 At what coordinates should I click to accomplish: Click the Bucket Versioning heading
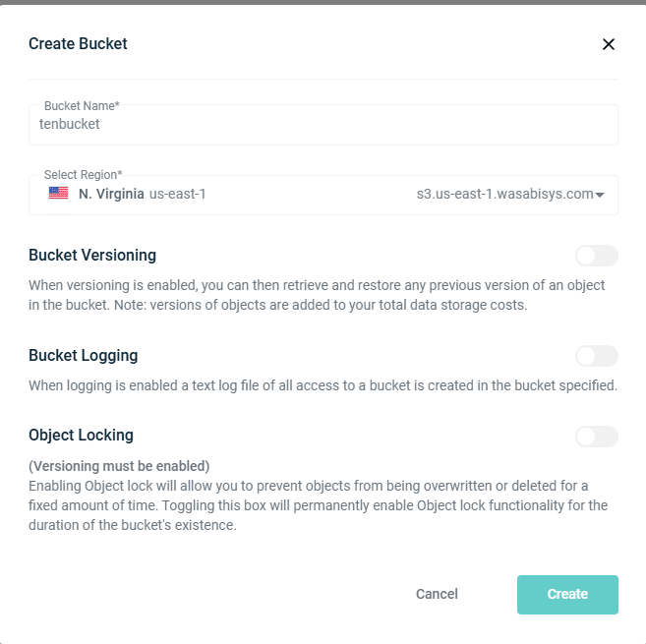[x=92, y=255]
